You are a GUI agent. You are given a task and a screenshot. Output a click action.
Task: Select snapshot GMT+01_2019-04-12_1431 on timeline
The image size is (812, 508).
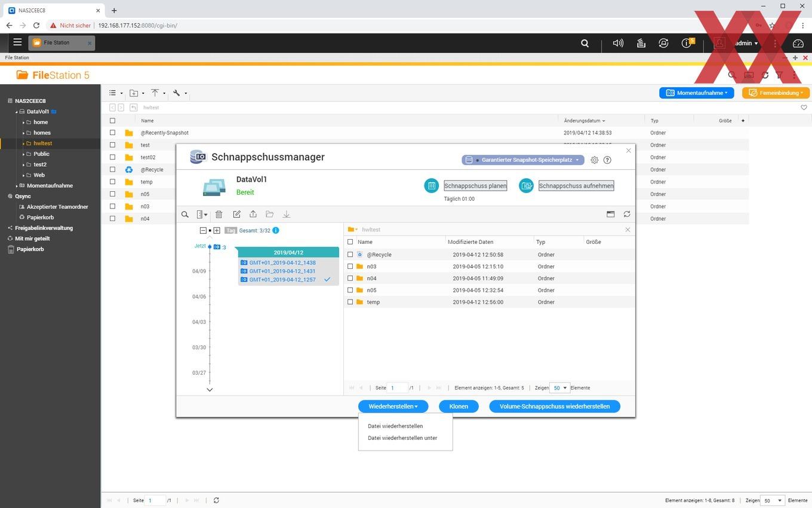(x=282, y=271)
